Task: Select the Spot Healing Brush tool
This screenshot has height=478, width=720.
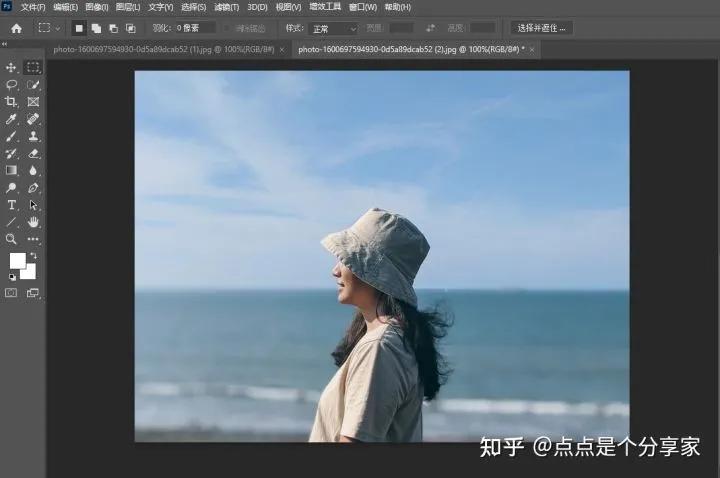Action: [x=33, y=119]
